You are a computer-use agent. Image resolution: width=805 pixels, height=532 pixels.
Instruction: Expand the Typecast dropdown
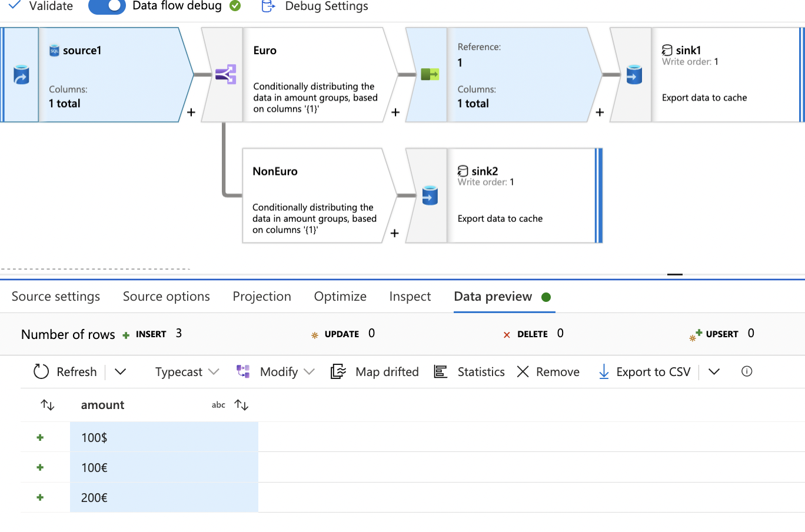point(187,372)
